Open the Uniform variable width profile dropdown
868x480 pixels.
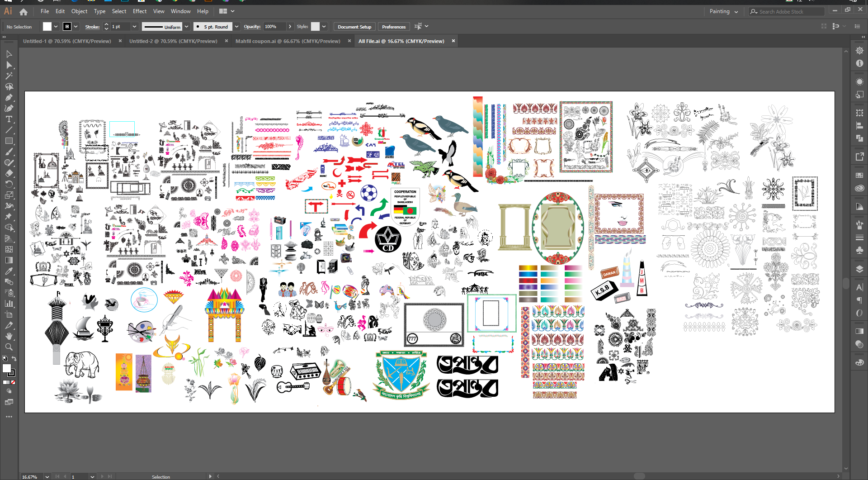click(186, 27)
